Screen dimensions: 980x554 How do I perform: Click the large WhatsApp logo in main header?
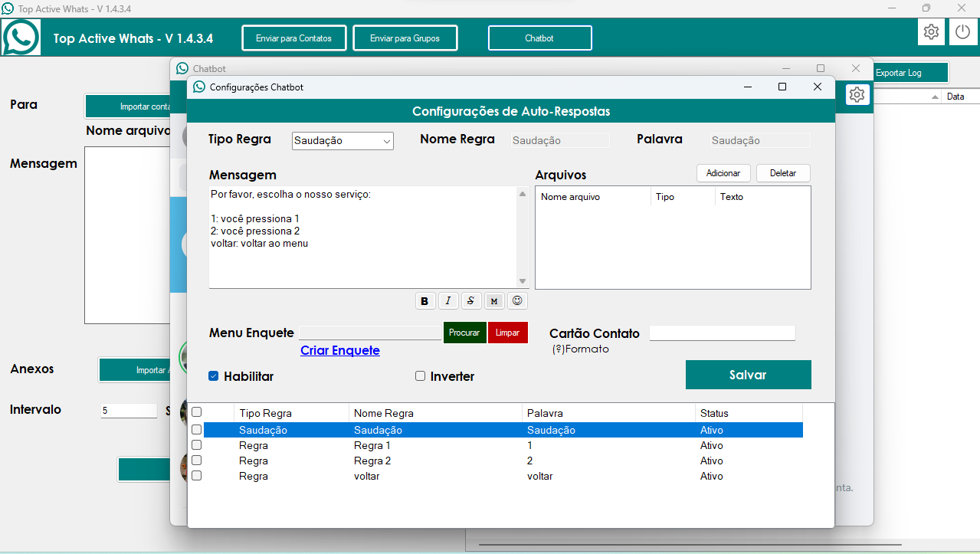coord(21,36)
